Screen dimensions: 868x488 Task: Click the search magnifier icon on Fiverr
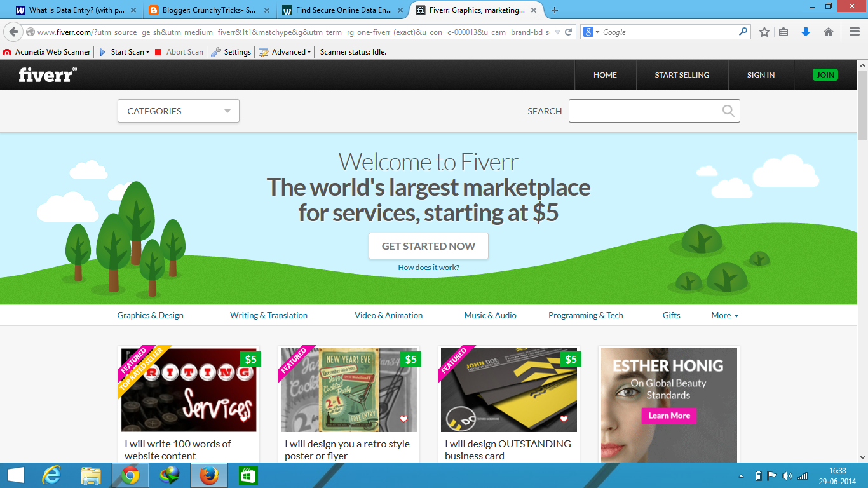pyautogui.click(x=728, y=111)
